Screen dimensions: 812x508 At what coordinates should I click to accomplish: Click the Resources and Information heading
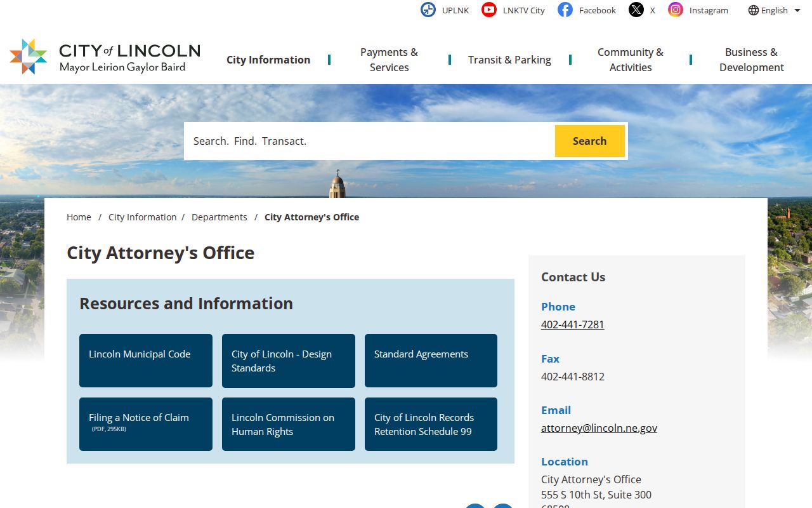point(186,304)
